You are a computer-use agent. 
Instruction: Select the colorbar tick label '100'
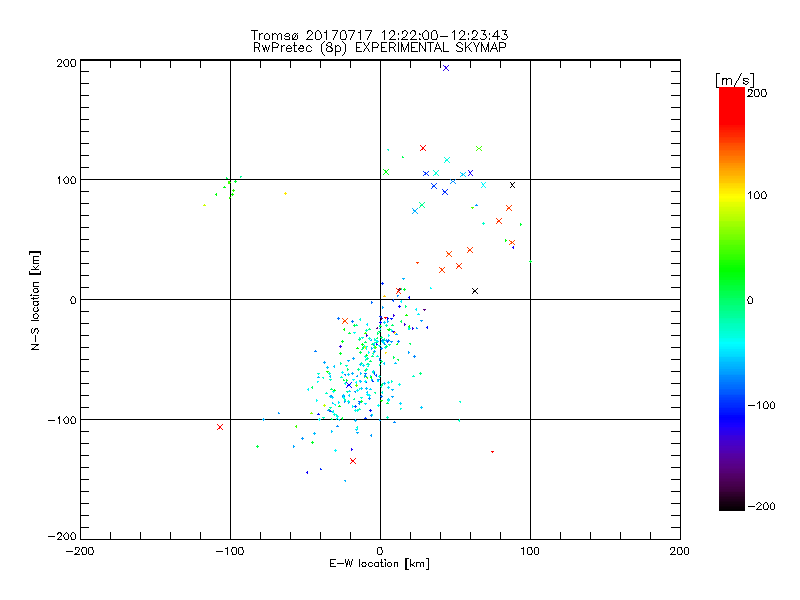point(757,195)
